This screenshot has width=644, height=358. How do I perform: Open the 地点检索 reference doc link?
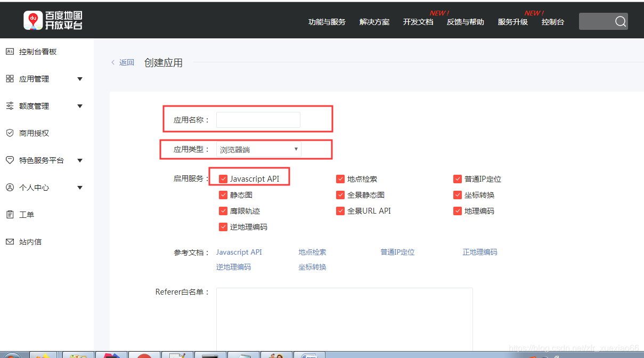pyautogui.click(x=313, y=252)
